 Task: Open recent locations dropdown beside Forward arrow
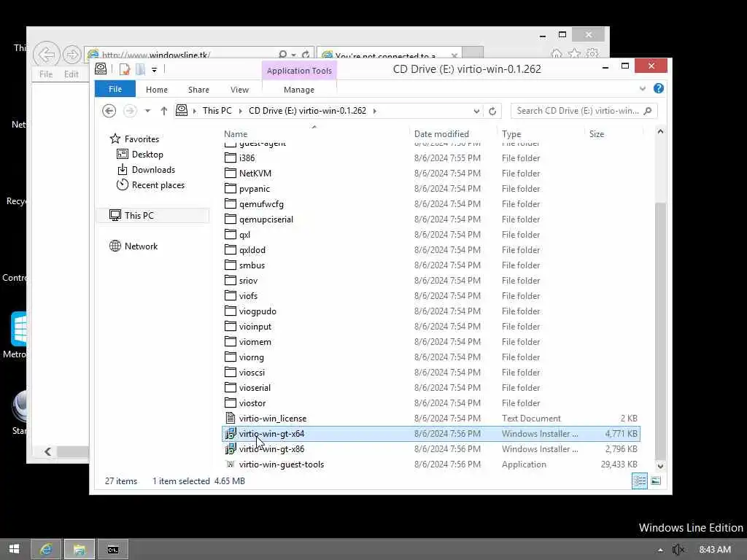[x=147, y=111]
